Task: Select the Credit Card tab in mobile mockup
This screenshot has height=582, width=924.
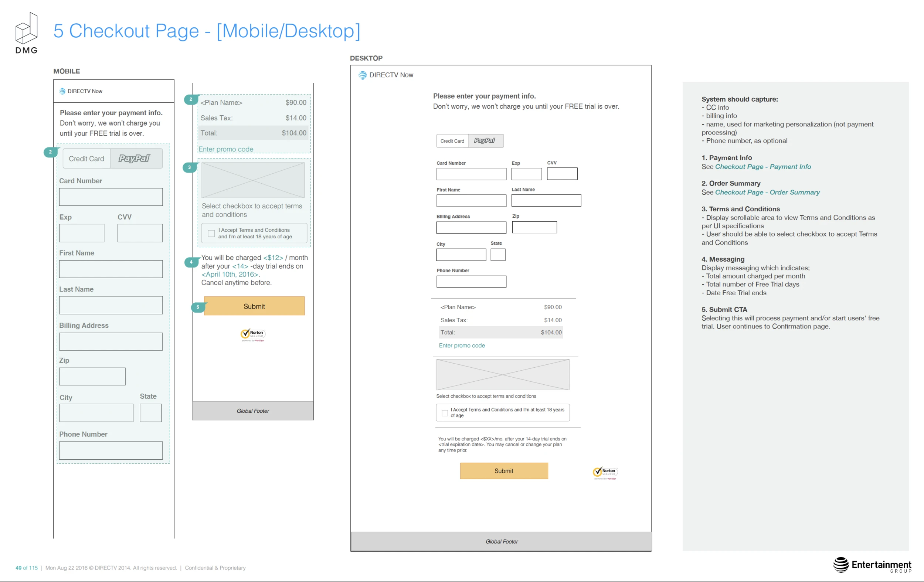Action: pyautogui.click(x=87, y=159)
